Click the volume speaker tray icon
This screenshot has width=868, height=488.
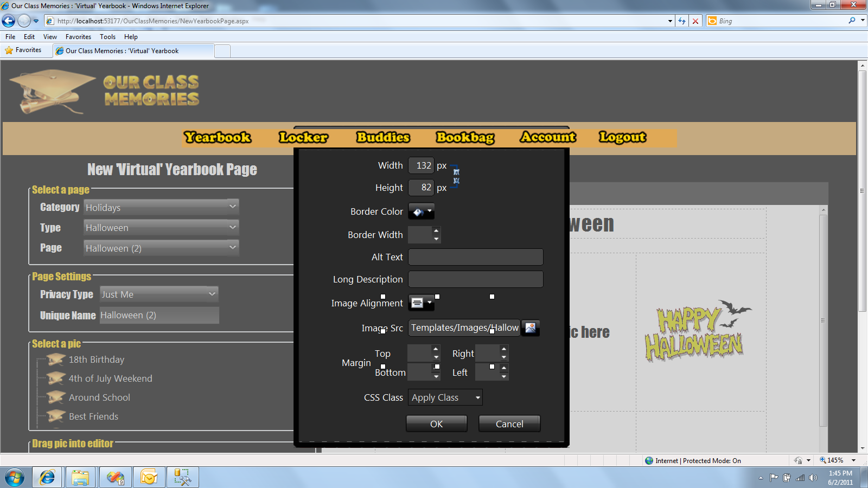pyautogui.click(x=813, y=478)
